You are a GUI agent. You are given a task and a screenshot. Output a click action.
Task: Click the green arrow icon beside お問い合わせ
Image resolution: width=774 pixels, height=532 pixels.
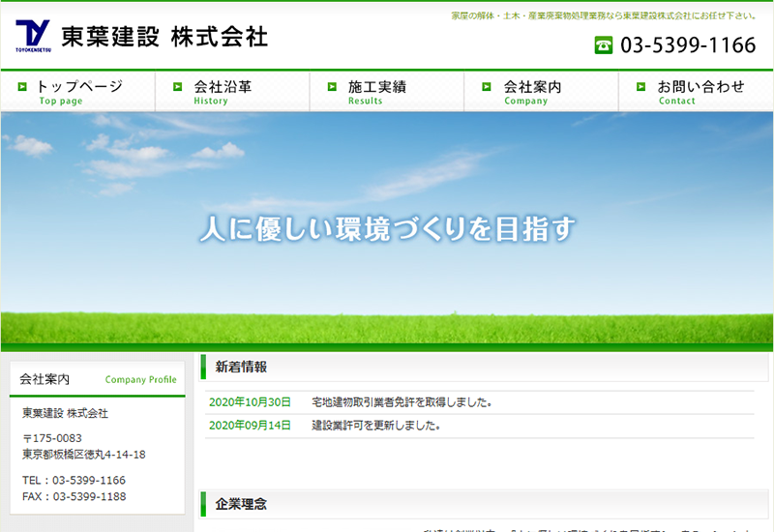tap(640, 87)
